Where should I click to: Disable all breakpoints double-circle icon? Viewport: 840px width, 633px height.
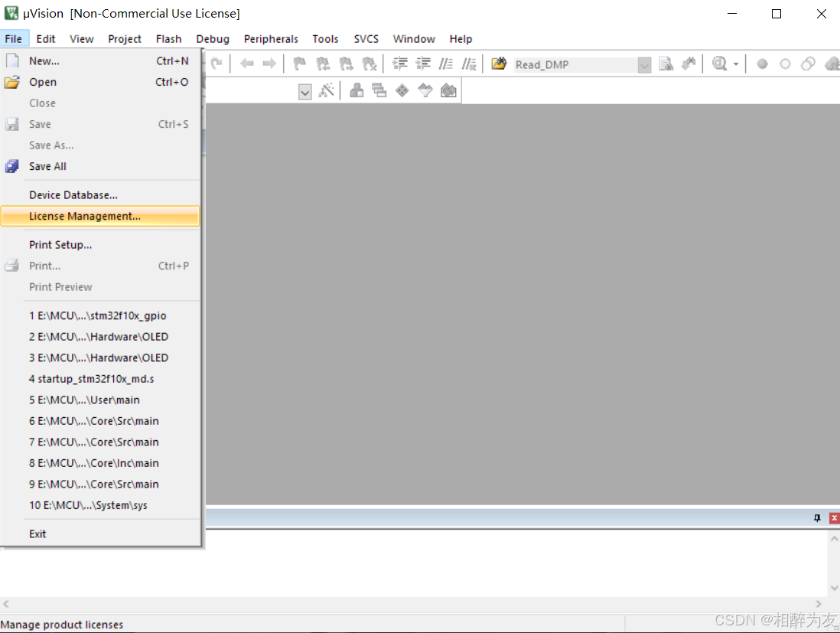(808, 64)
